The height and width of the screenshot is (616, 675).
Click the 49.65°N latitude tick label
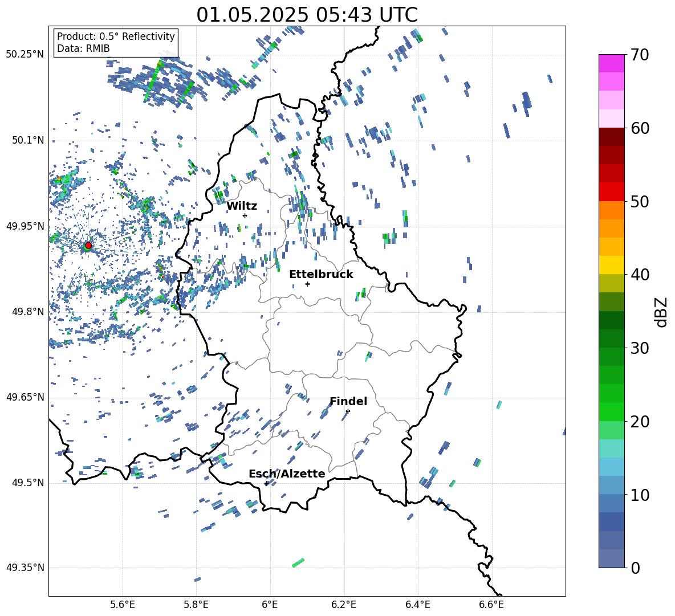pos(25,397)
